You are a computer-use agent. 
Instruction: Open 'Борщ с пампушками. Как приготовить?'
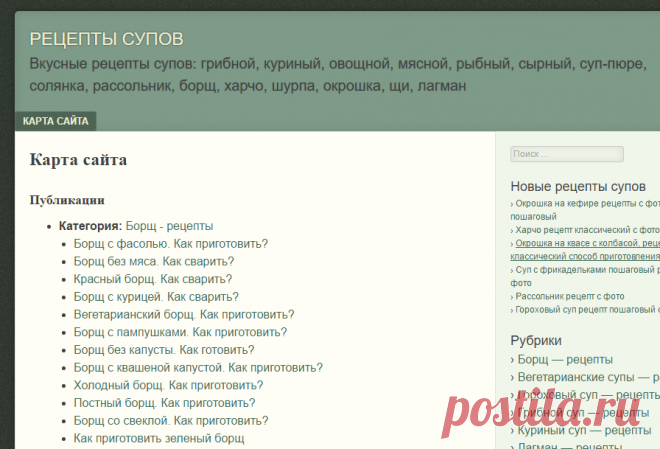click(180, 332)
